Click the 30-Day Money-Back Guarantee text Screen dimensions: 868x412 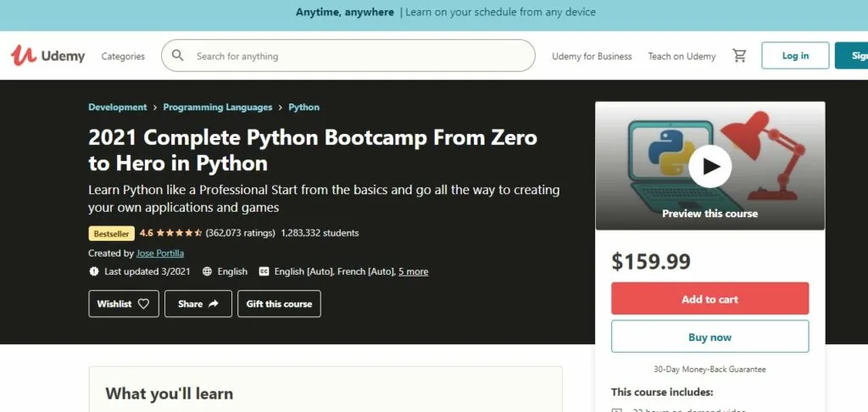click(709, 370)
